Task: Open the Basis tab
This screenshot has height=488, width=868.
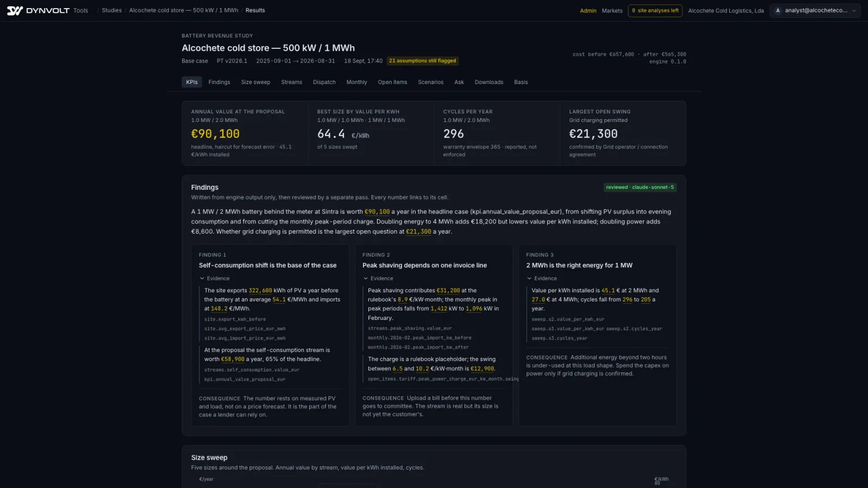Action: [521, 82]
